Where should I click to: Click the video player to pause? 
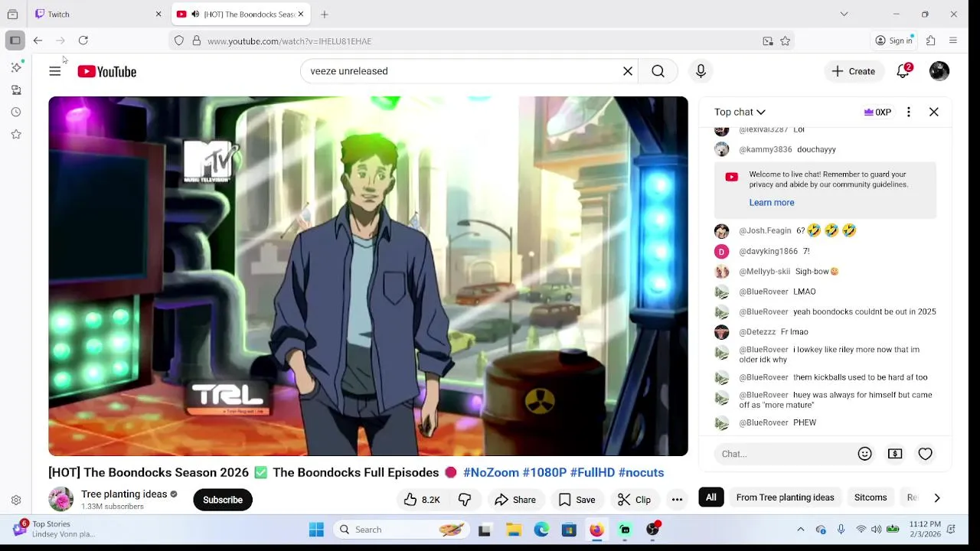[x=368, y=276]
